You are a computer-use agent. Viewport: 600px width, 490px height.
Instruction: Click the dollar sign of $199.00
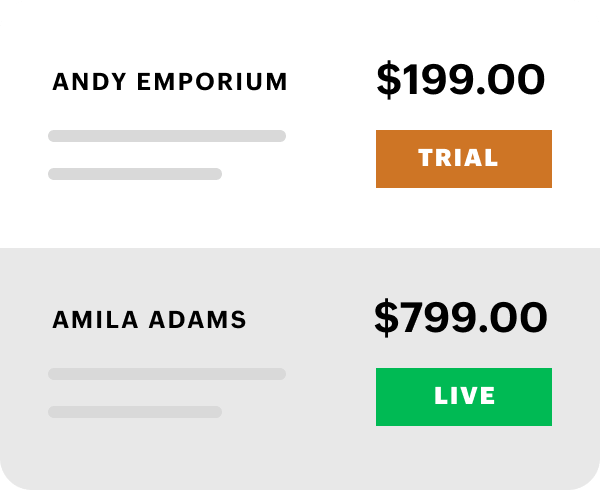(387, 81)
